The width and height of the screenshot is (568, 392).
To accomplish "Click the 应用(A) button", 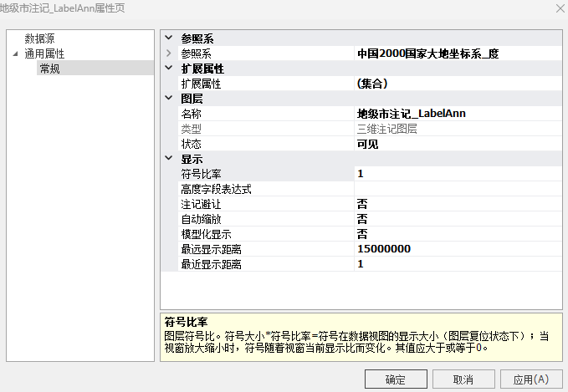I will pos(531,379).
